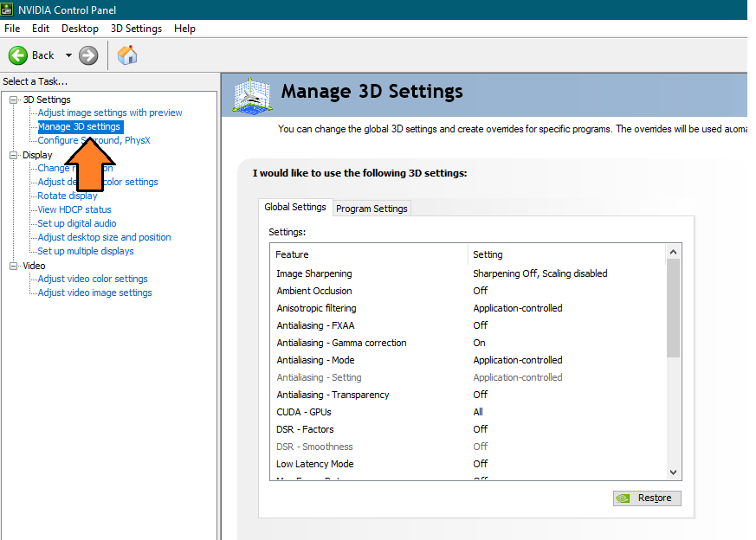This screenshot has width=756, height=540.
Task: Collapse the Display tree node
Action: pyautogui.click(x=14, y=155)
